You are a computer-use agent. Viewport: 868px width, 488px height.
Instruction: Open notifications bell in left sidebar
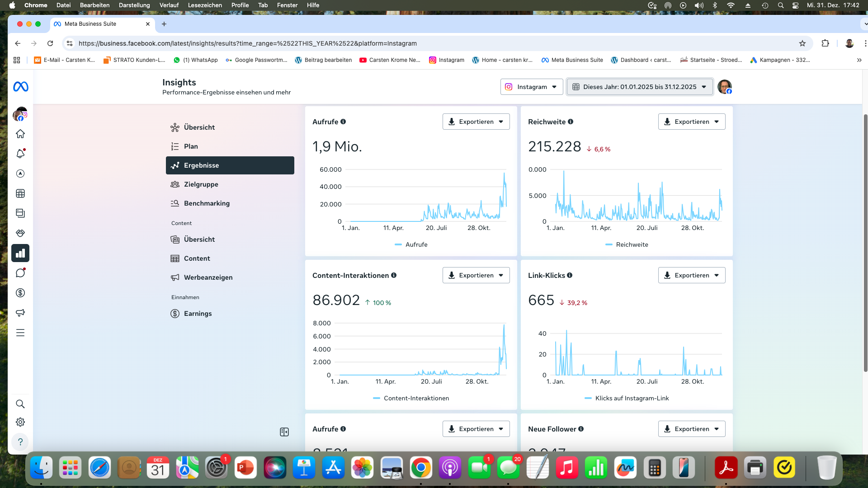20,154
